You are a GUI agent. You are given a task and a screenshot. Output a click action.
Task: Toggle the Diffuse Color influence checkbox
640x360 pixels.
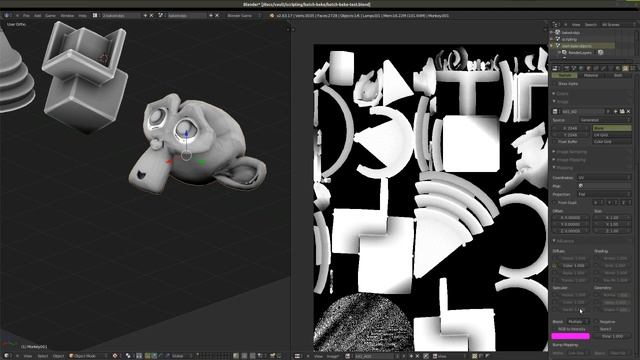[555, 265]
